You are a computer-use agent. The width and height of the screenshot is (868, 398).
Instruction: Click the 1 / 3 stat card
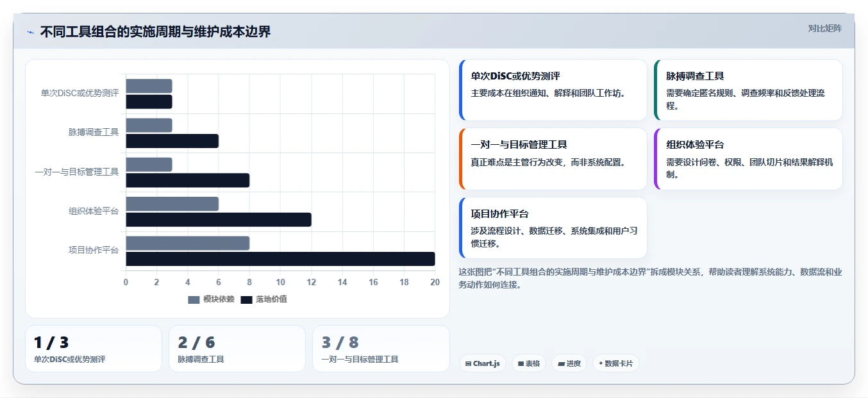pyautogui.click(x=94, y=349)
